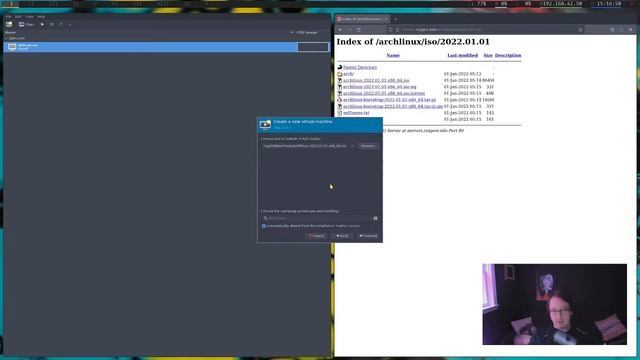Click the browser Reload icon
Viewport: 640px width, 360px height.
[359, 29]
